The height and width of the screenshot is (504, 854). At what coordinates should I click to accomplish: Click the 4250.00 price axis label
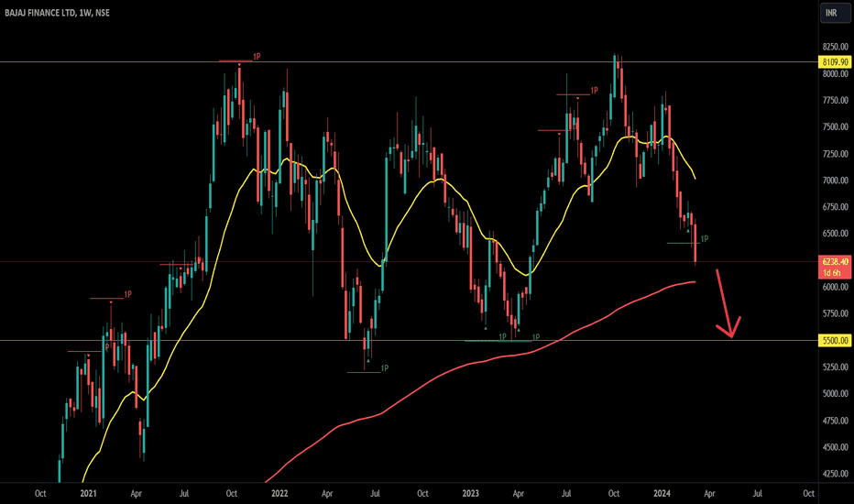pyautogui.click(x=836, y=474)
